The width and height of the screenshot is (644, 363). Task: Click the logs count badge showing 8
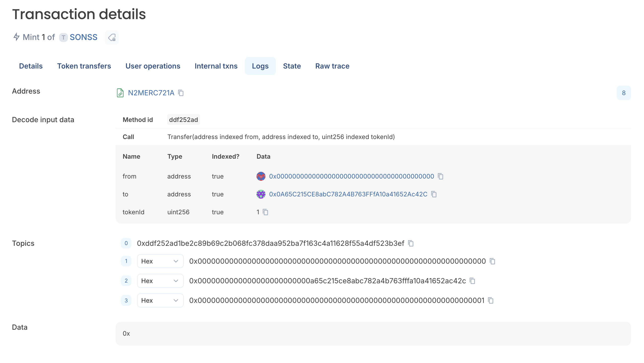pos(623,93)
